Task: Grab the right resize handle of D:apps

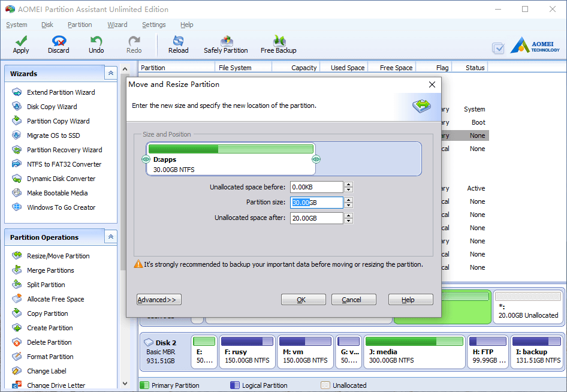Action: coord(316,159)
